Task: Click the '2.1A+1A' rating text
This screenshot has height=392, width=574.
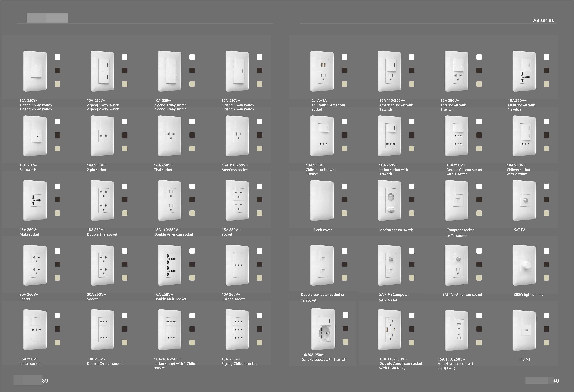Action: coord(319,100)
